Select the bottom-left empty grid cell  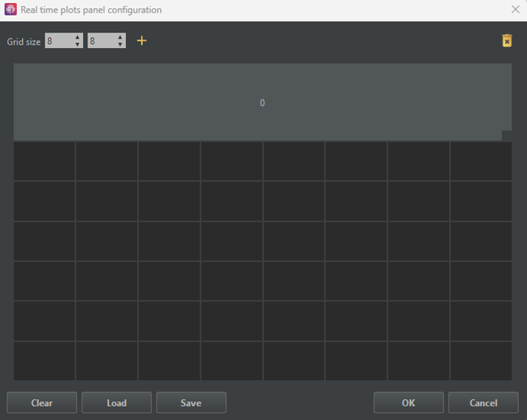[x=44, y=361]
